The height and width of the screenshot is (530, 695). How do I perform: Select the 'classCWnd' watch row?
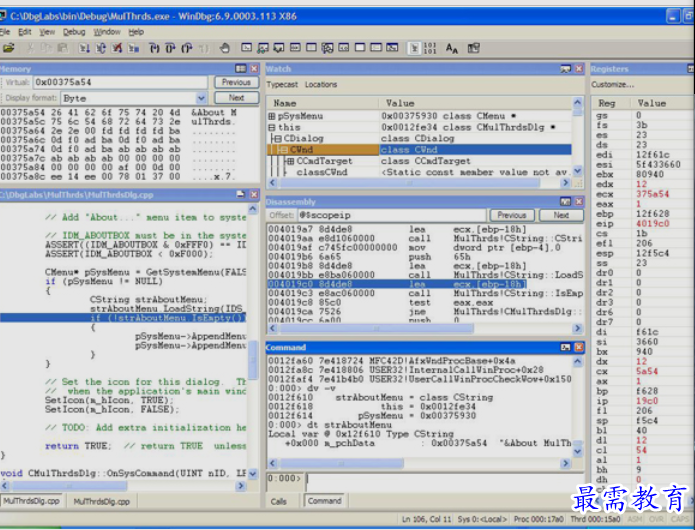tap(419, 172)
